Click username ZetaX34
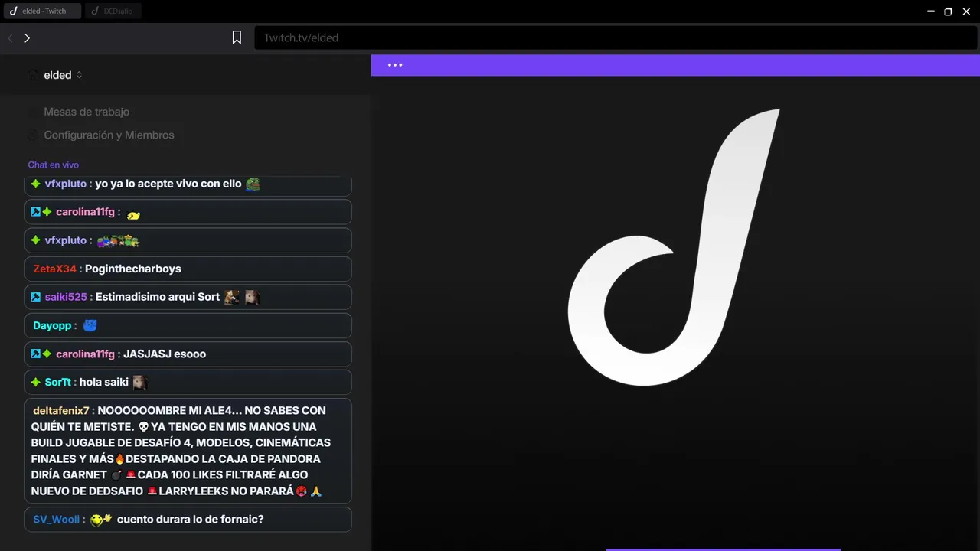The height and width of the screenshot is (551, 980). pos(54,269)
